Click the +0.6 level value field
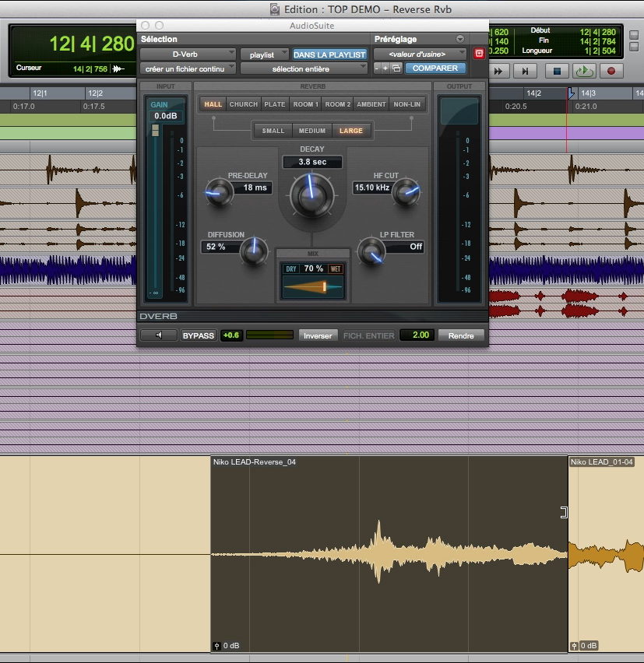 [231, 335]
